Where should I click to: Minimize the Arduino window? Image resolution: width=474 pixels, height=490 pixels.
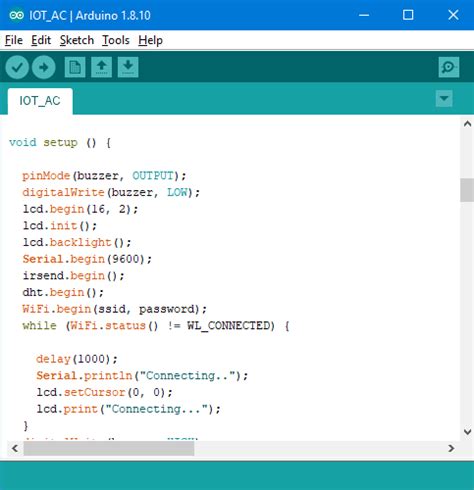tap(364, 15)
